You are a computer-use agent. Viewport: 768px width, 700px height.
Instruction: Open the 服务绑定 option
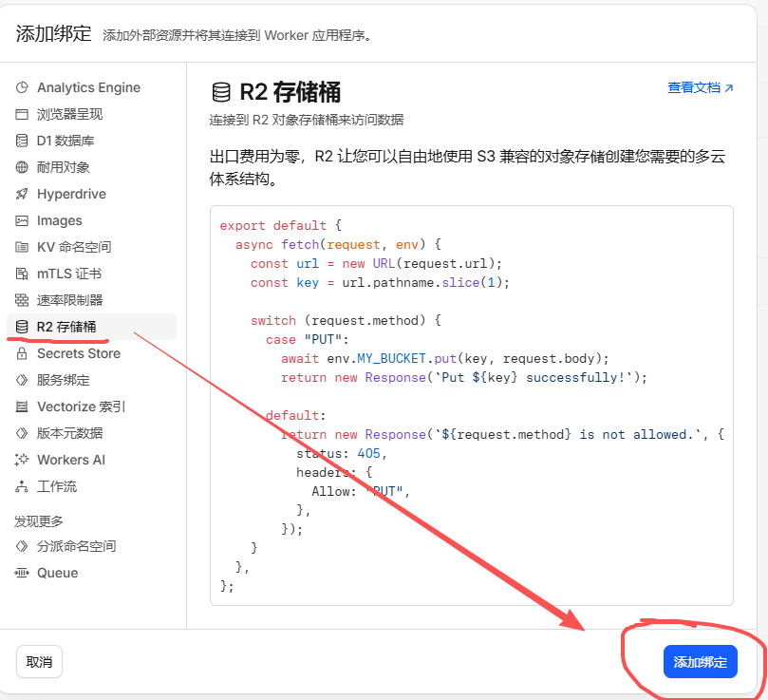63,380
